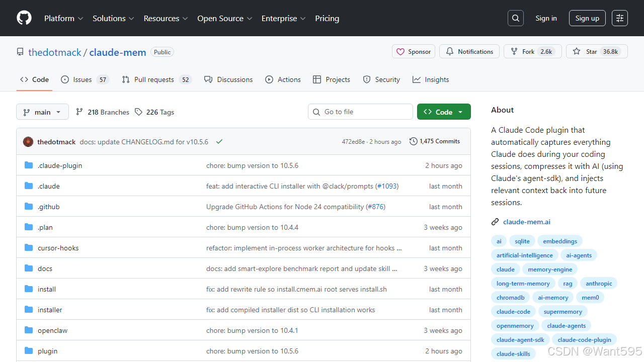Screen dimensions: 644x362
Task: Click the folder icon beside .claude-plugin
Action: [x=29, y=165]
